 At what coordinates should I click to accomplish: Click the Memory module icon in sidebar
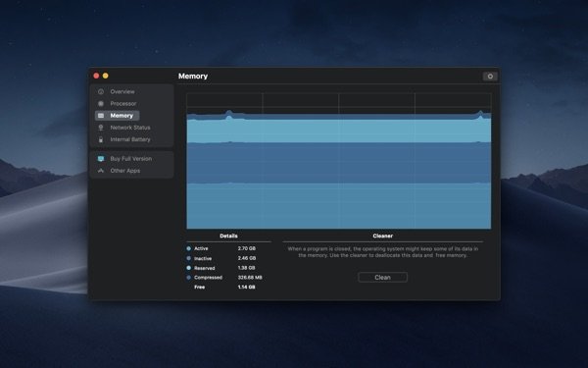[x=101, y=116]
